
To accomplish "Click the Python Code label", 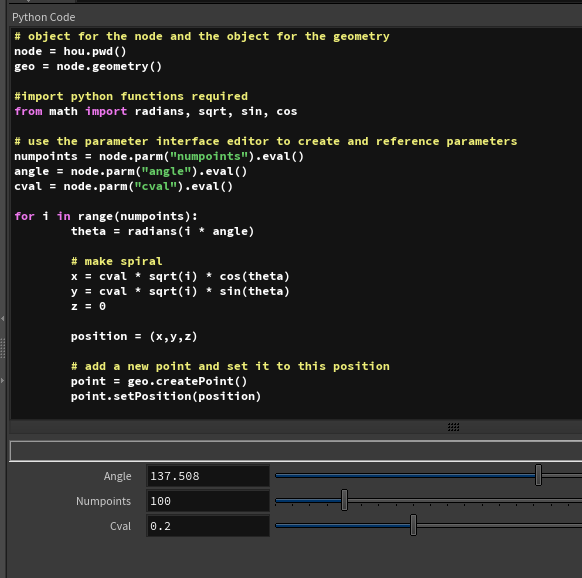I will click(44, 17).
